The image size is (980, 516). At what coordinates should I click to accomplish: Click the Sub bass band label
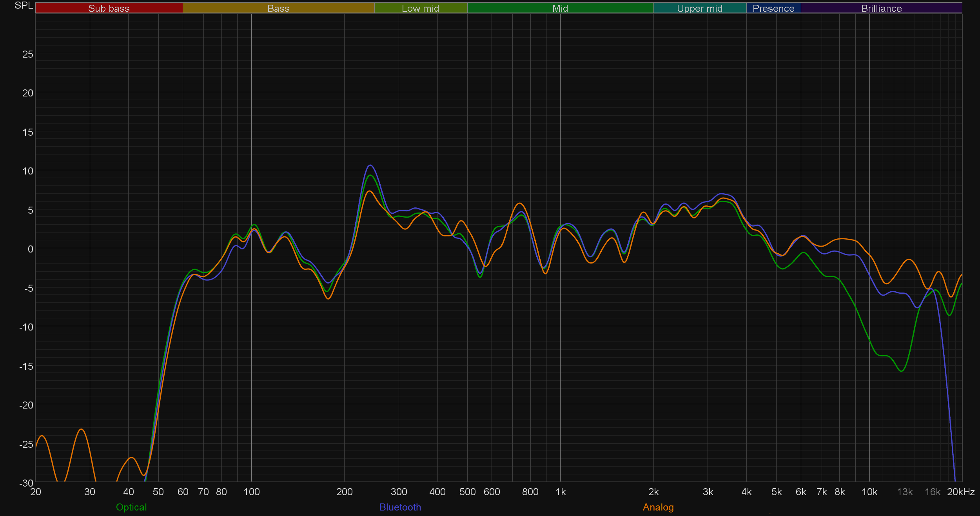coord(109,8)
